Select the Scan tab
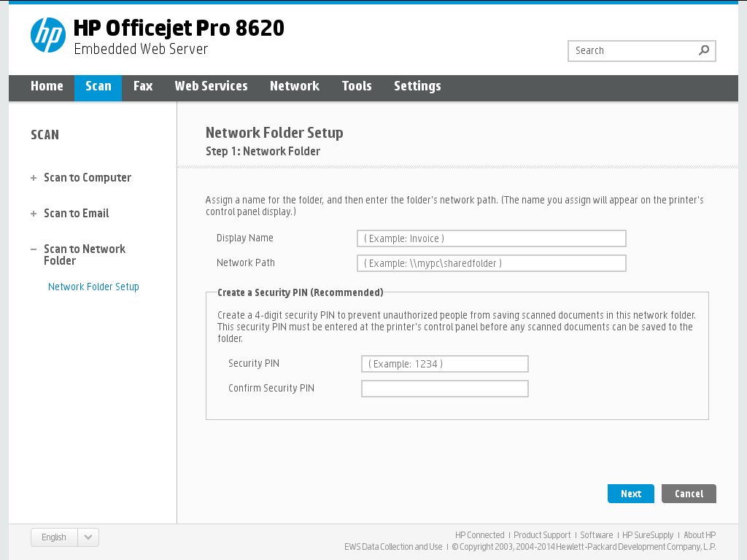Viewport: 747px width, 560px height. 98,87
